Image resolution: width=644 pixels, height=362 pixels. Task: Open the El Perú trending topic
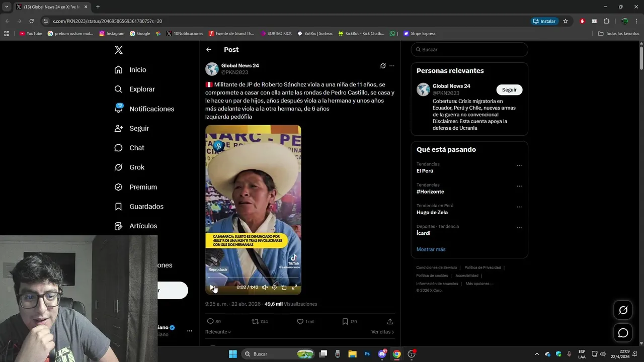pyautogui.click(x=425, y=171)
